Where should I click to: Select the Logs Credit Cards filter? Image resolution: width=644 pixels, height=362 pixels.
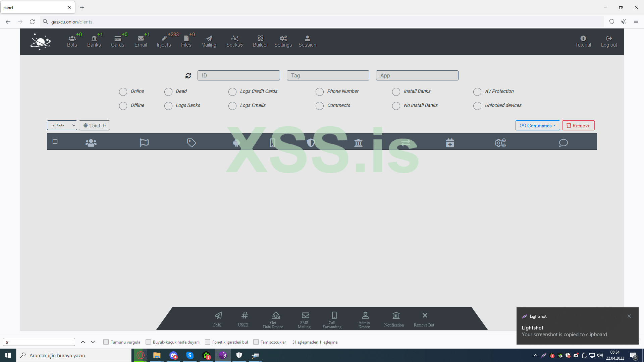point(232,92)
